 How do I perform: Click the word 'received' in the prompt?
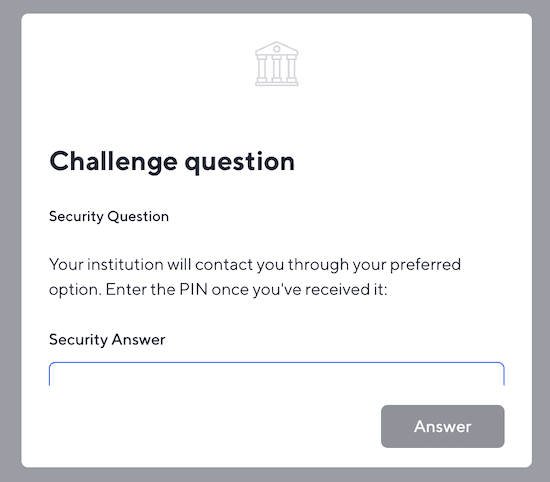[333, 290]
